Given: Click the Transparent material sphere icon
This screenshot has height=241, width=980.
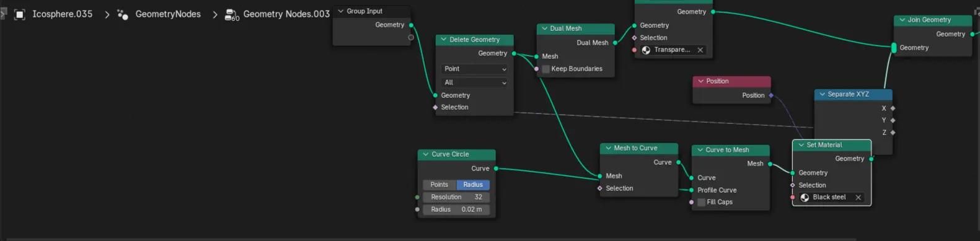Looking at the screenshot, I should [x=646, y=50].
